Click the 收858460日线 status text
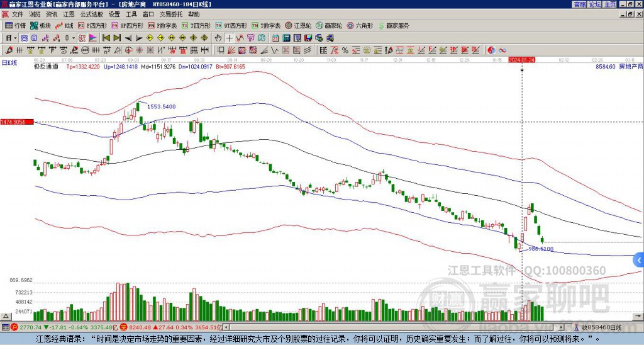Image resolution: width=644 pixels, height=345 pixels. 602,327
